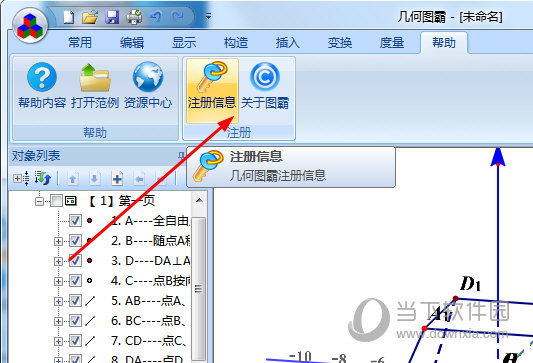Click the left arrow icon in object list toolbar

[139, 178]
